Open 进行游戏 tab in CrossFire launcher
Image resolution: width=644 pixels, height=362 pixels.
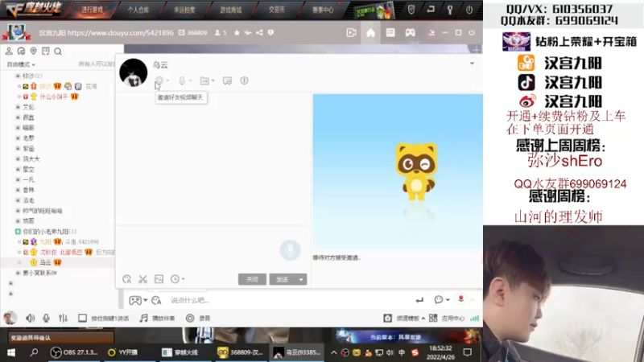[x=92, y=10]
